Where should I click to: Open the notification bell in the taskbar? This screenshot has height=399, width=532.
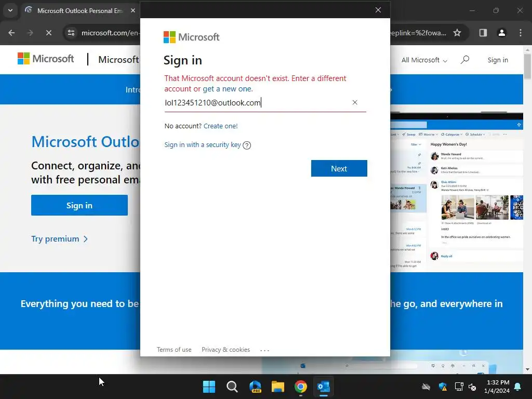pos(518,387)
